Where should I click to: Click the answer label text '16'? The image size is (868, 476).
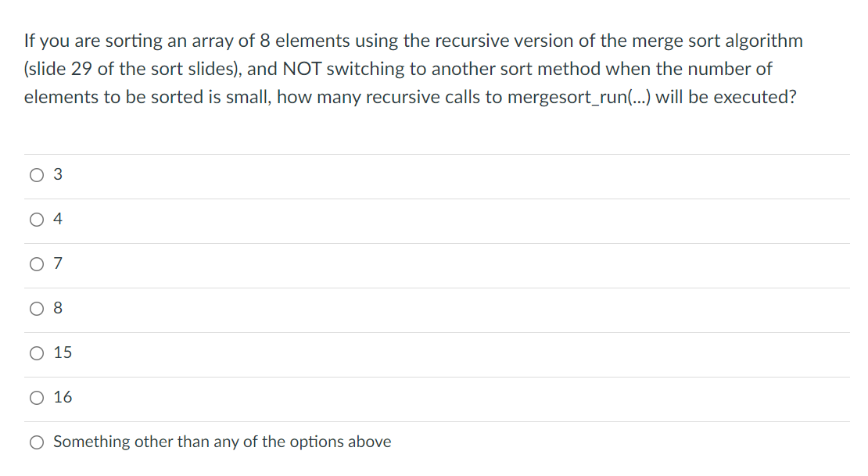click(63, 397)
